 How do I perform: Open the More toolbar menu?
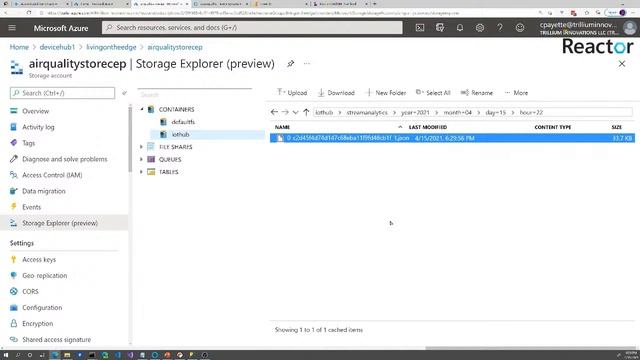pos(516,93)
